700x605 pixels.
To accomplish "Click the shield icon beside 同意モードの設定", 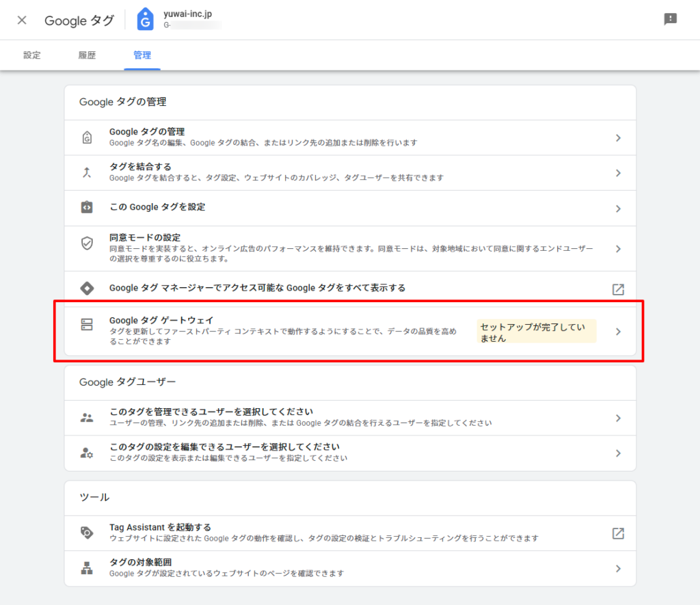I will [x=87, y=243].
